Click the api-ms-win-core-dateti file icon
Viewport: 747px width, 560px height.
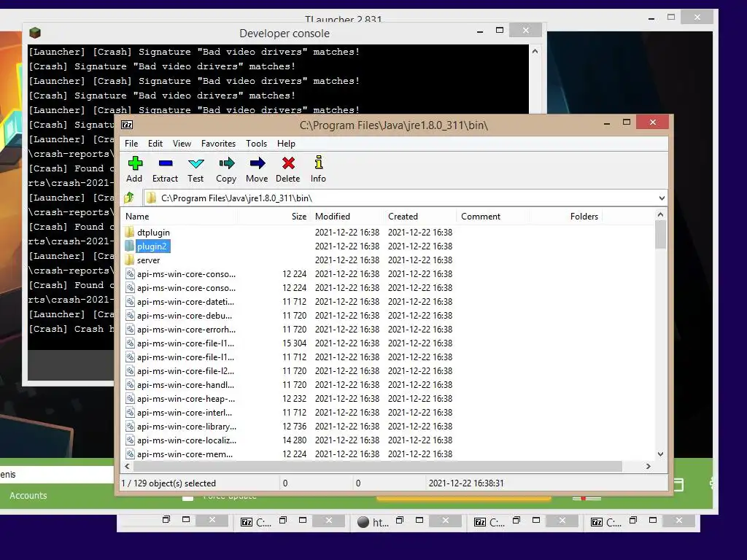pos(130,301)
